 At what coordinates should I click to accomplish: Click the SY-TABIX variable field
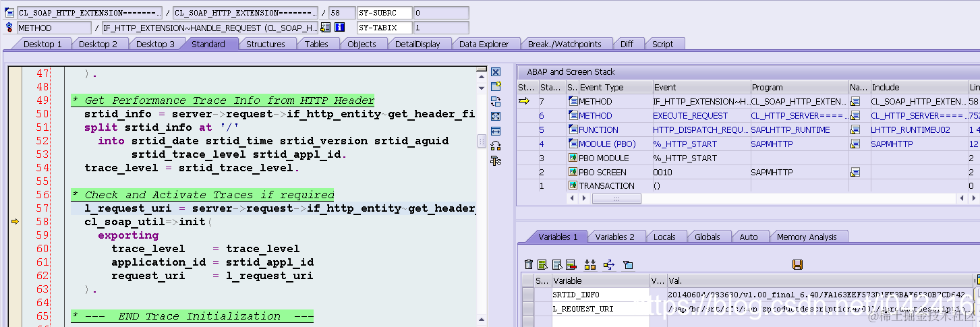click(384, 28)
